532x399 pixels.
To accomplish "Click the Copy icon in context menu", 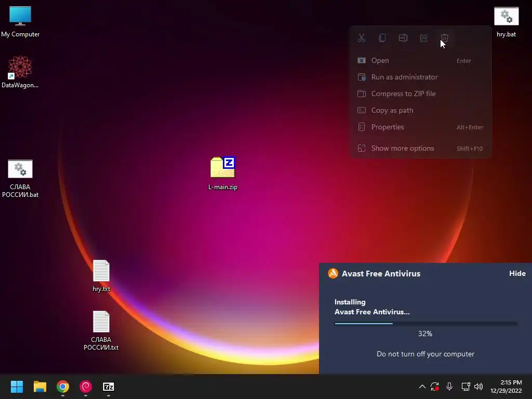I will pyautogui.click(x=382, y=38).
